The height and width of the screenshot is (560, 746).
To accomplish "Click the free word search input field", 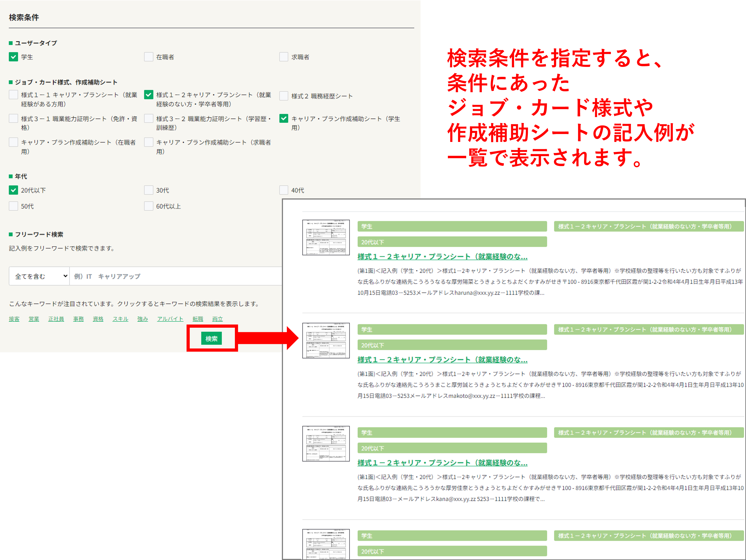I will [175, 276].
